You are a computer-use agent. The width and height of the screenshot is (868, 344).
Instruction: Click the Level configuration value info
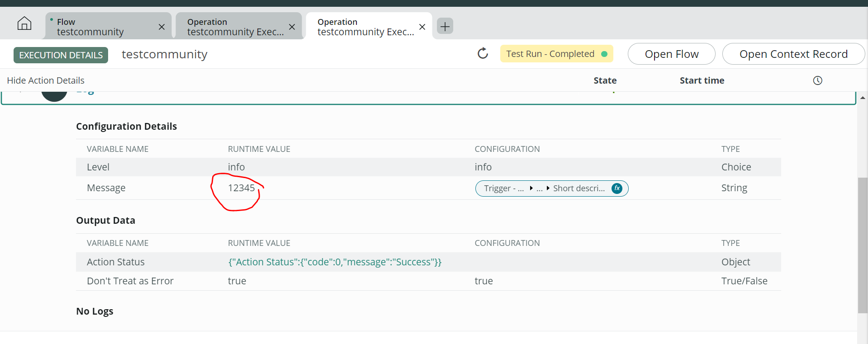coord(483,167)
